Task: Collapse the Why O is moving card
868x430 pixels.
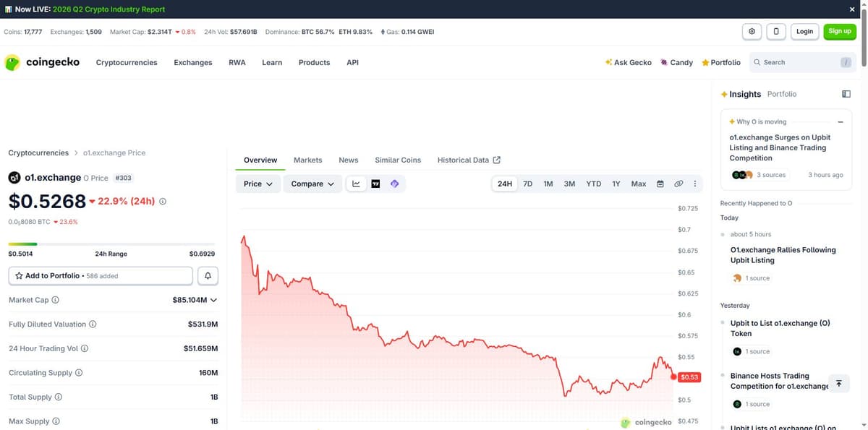Action: click(840, 121)
